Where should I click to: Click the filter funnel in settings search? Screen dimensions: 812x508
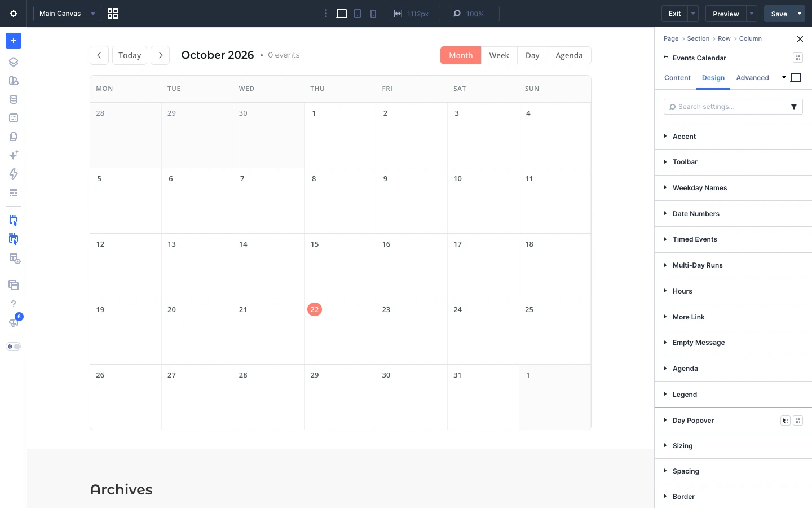[794, 107]
